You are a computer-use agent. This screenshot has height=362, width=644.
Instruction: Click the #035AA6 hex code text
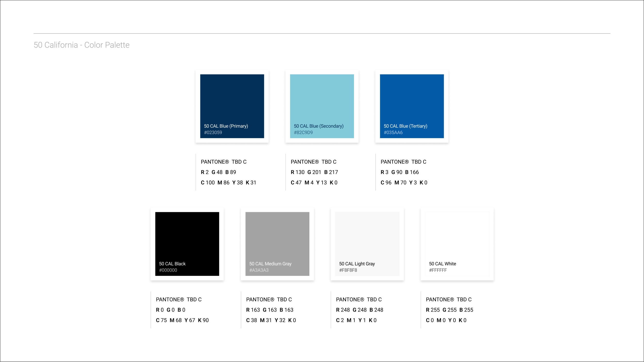pos(393,133)
